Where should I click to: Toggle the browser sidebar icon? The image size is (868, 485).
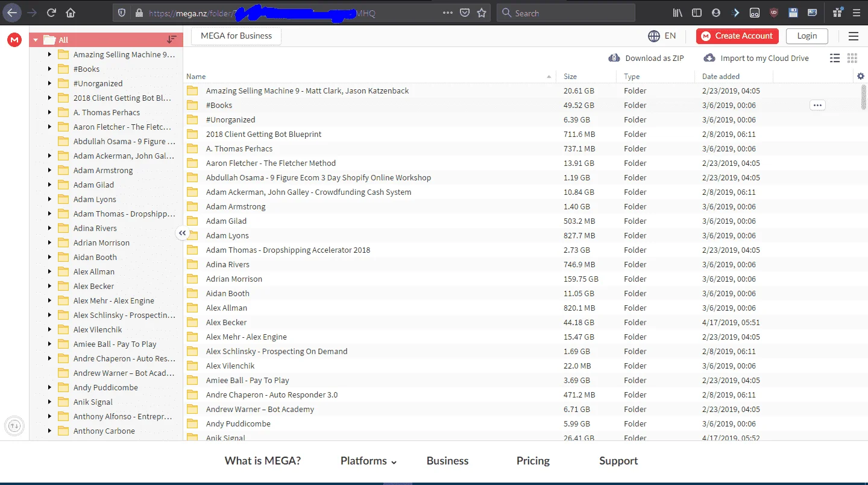click(x=697, y=13)
